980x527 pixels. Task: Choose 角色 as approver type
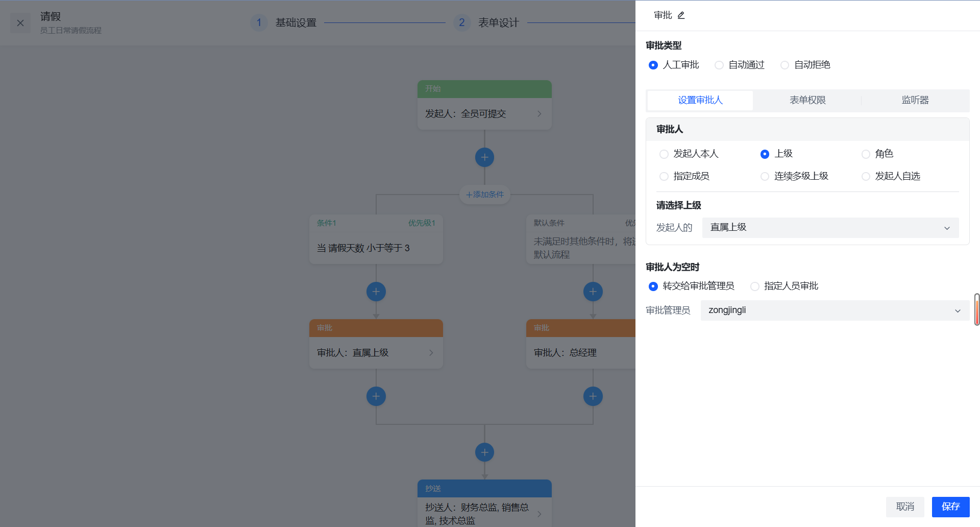866,154
